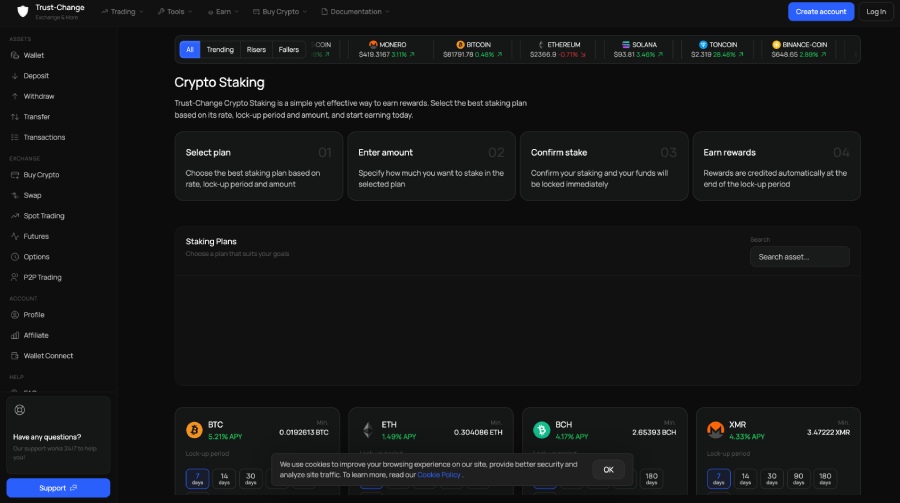Select 7 days lock-up for XMR
900x503 pixels.
pos(719,478)
